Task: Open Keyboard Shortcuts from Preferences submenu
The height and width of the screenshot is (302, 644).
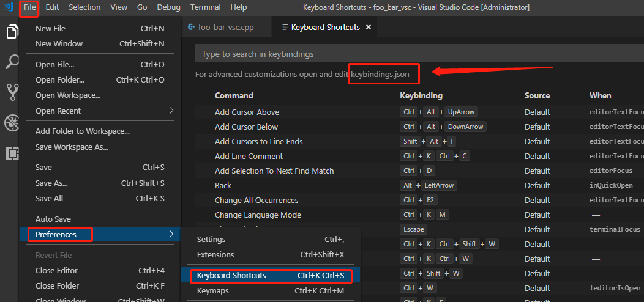Action: [271, 276]
